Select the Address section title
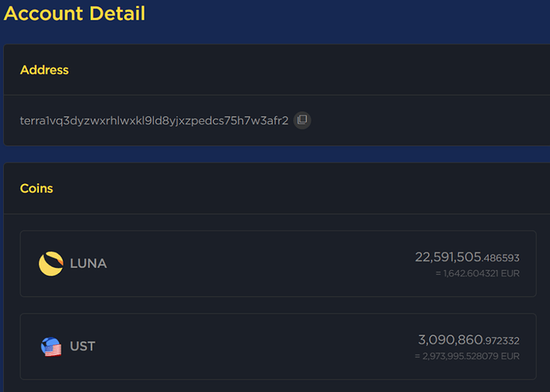 [x=45, y=70]
